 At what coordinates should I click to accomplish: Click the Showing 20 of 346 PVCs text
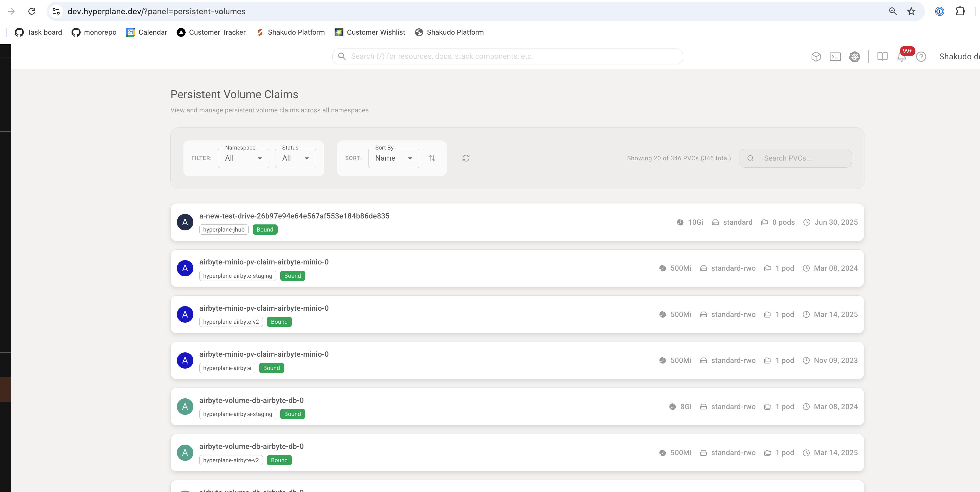click(x=679, y=158)
